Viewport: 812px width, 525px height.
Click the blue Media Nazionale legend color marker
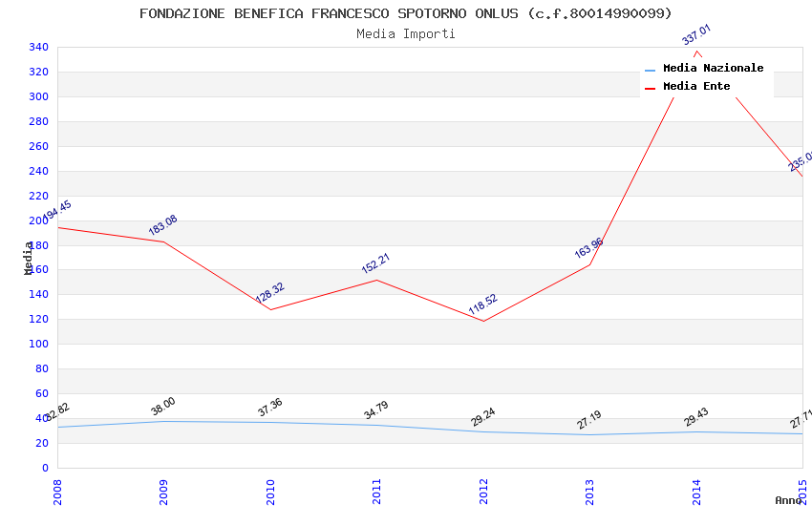point(650,70)
